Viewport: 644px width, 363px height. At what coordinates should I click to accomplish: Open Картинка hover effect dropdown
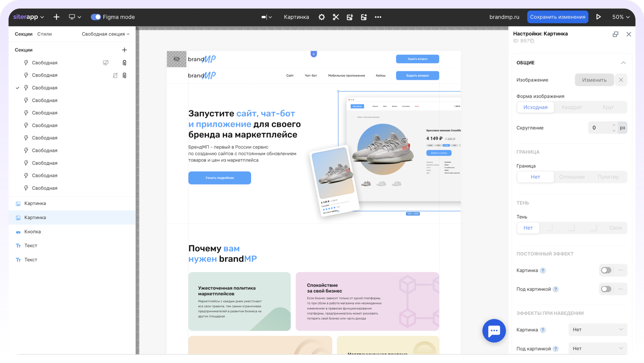click(x=597, y=330)
